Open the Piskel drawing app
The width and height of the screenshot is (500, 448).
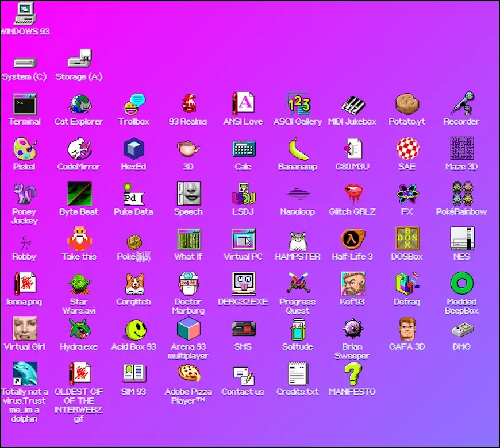pyautogui.click(x=24, y=151)
